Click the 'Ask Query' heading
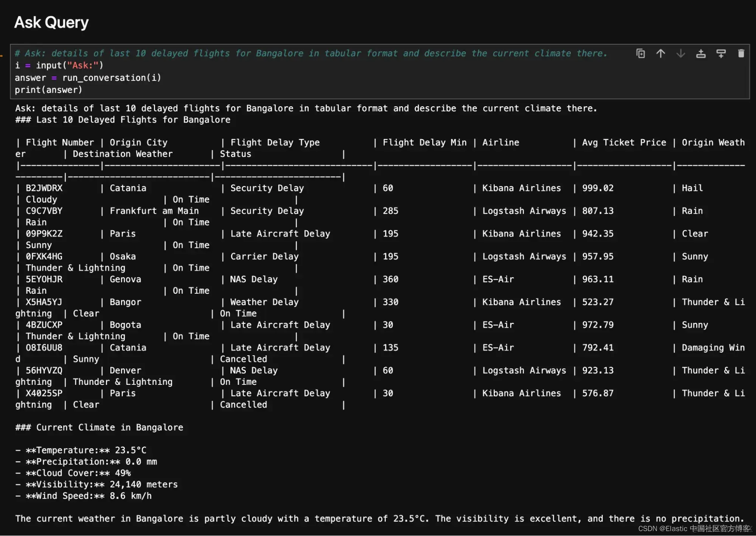Image resolution: width=756 pixels, height=536 pixels. tap(51, 22)
